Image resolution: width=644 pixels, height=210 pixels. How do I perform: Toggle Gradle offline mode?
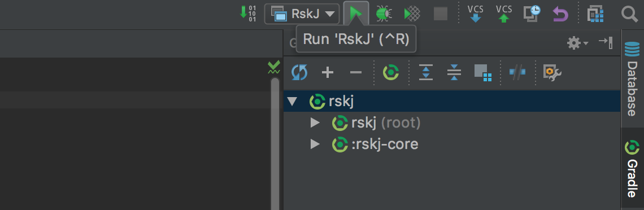(x=517, y=72)
